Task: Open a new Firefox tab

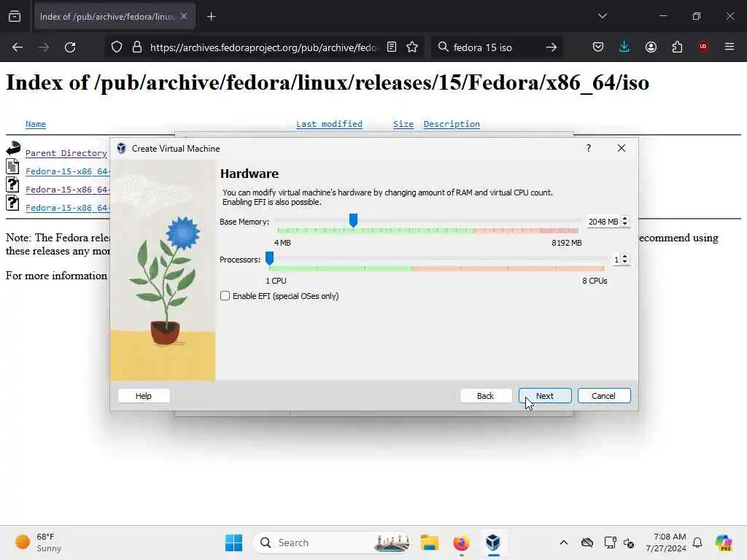Action: 211,17
